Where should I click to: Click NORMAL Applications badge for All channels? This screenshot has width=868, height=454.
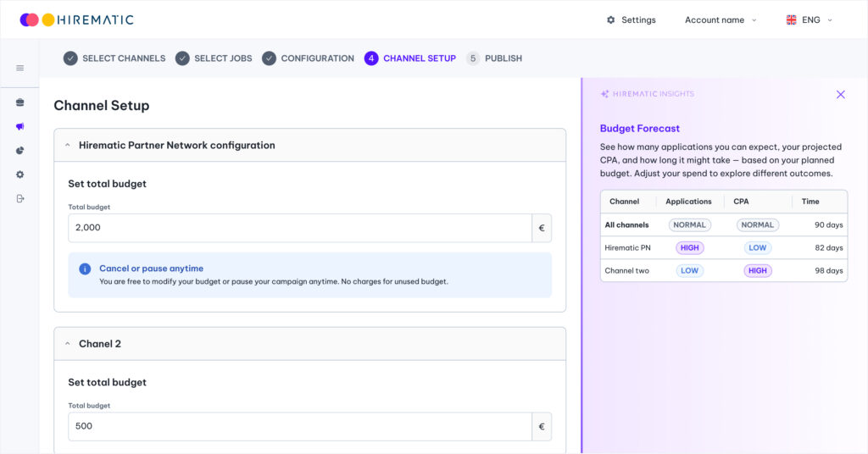[x=690, y=225]
